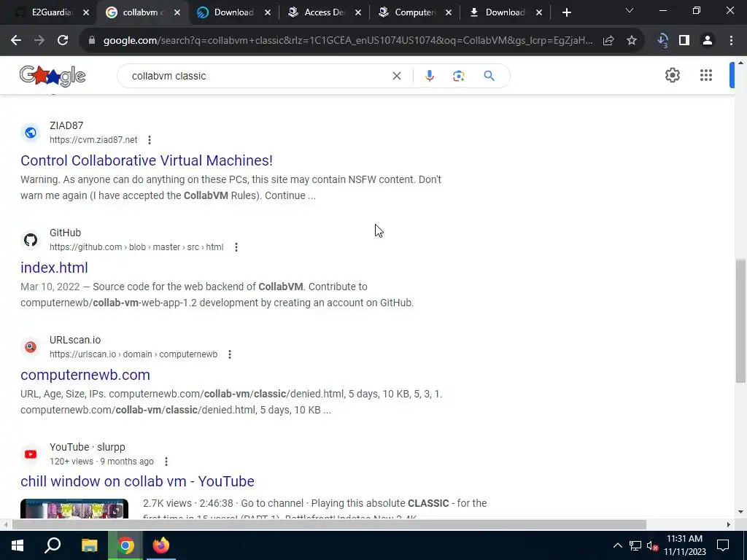Open the Chrome three-dot menu

pos(731,41)
